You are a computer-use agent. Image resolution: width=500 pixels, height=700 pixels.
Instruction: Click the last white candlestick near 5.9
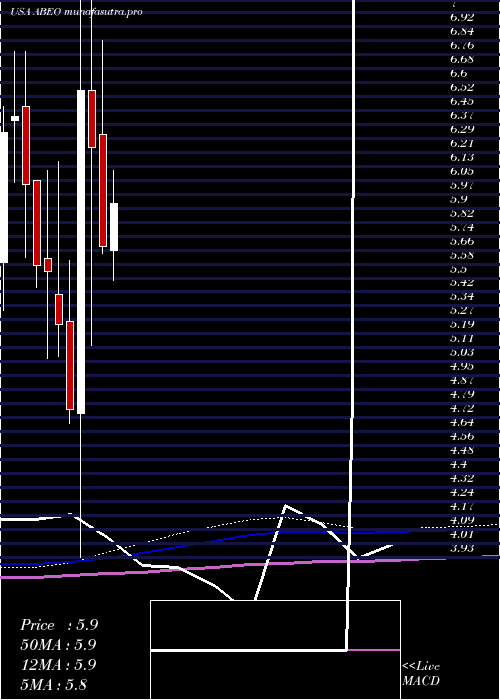click(x=114, y=227)
